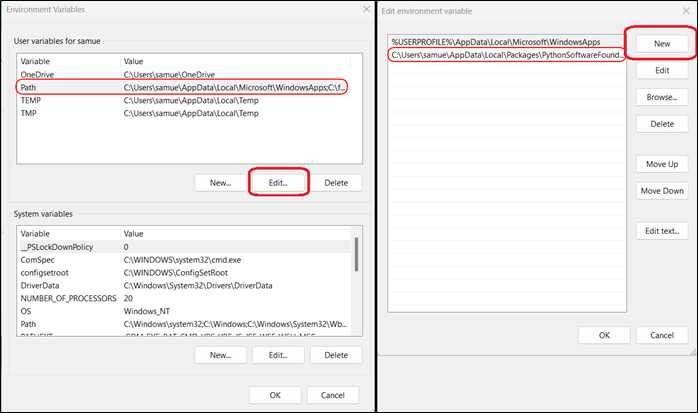This screenshot has width=698, height=413.
Task: Click the Browse... button
Action: coord(662,97)
